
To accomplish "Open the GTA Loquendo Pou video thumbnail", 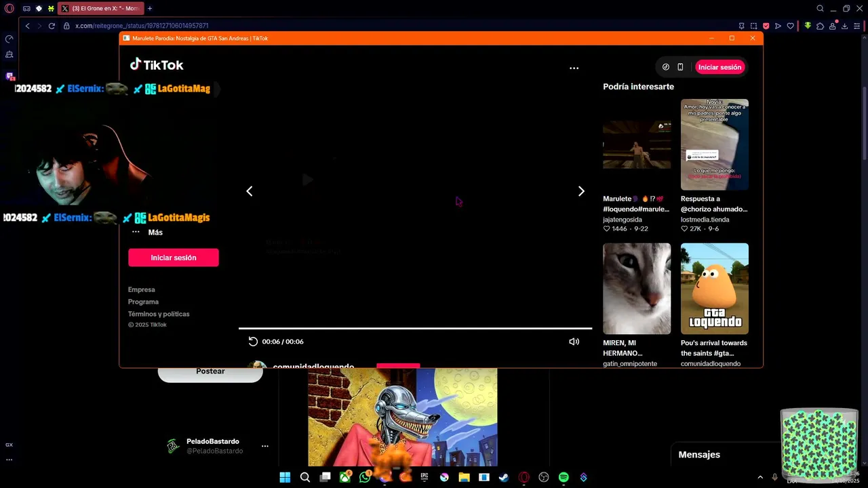I will (715, 289).
